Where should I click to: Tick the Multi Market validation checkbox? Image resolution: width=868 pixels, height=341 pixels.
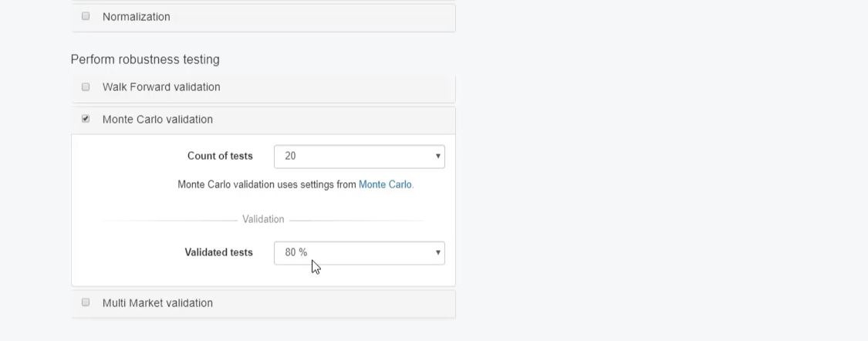86,302
